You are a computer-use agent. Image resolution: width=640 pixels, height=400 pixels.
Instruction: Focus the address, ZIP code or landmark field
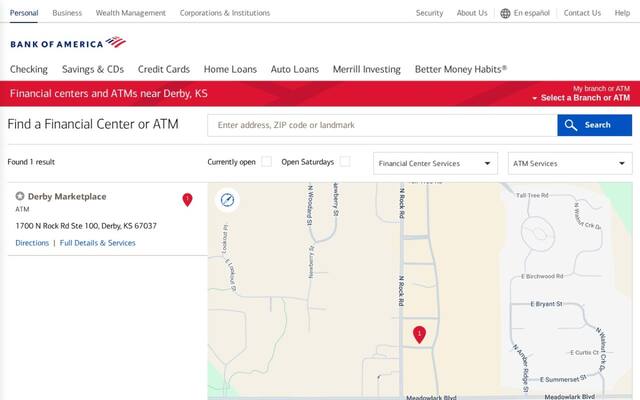(382, 125)
